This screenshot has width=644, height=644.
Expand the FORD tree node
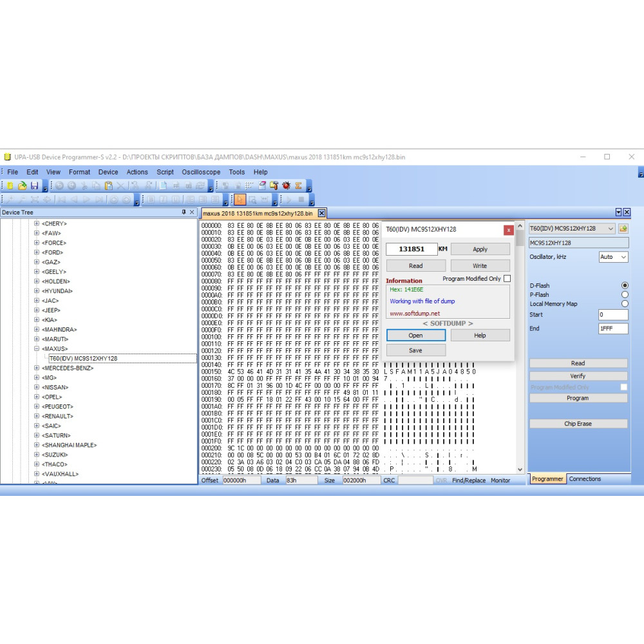click(x=37, y=252)
